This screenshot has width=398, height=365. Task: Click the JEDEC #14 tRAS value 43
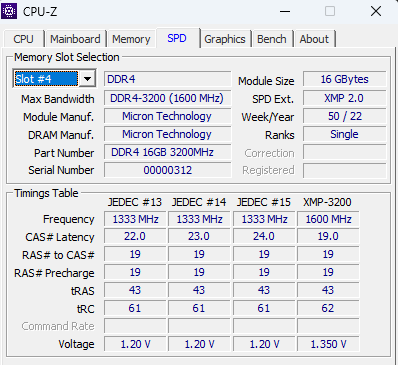click(x=199, y=290)
